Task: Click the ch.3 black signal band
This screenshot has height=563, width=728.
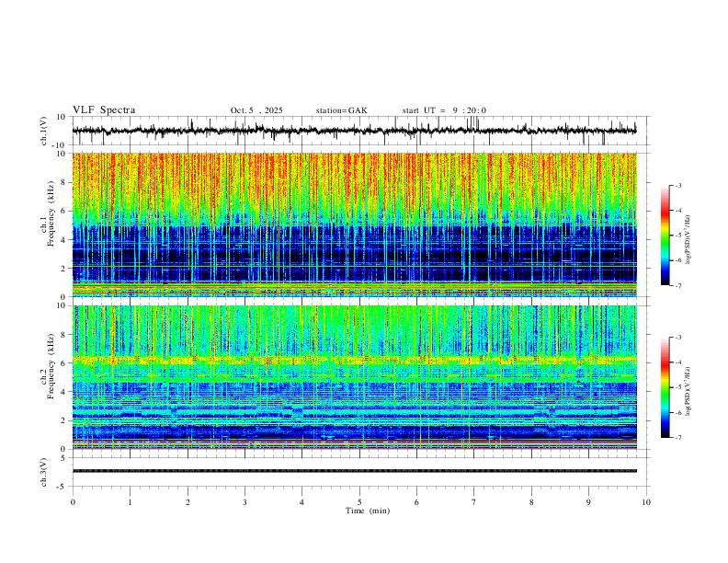Action: coord(354,471)
